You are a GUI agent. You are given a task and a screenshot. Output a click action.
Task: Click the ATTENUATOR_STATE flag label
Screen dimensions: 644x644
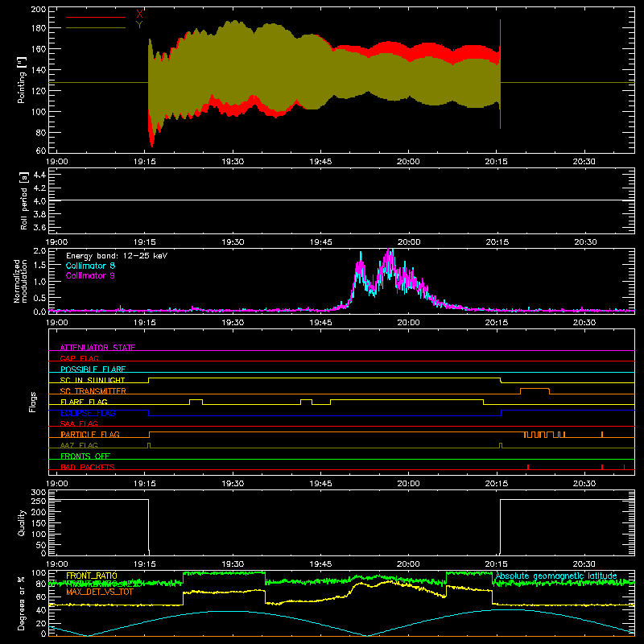click(x=97, y=348)
